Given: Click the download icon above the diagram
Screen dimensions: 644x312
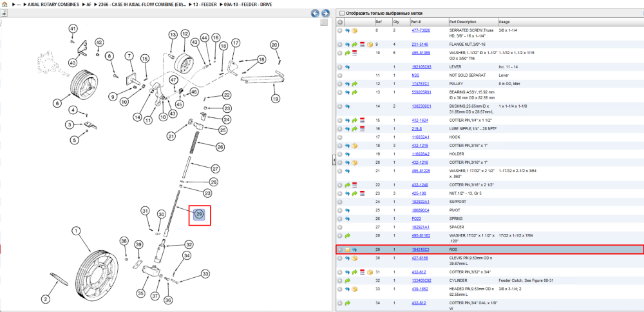Looking at the screenshot, I should pyautogui.click(x=4, y=13).
